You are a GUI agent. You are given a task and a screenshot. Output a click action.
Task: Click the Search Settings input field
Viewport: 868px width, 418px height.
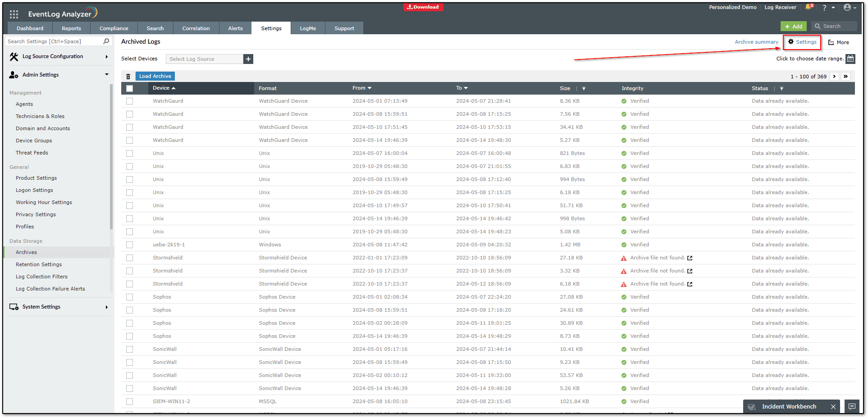tap(54, 41)
